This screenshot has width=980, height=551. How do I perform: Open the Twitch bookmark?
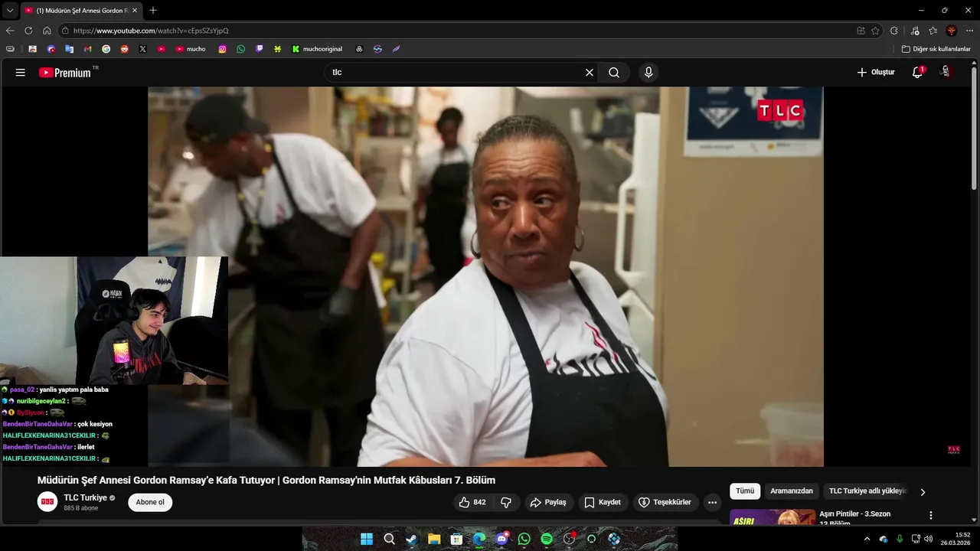click(260, 49)
